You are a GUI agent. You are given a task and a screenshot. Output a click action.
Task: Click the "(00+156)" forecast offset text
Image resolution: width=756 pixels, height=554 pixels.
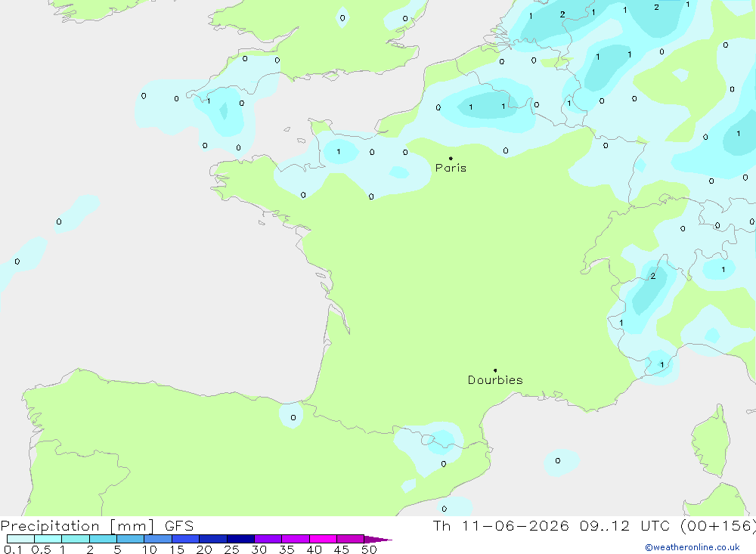point(718,526)
